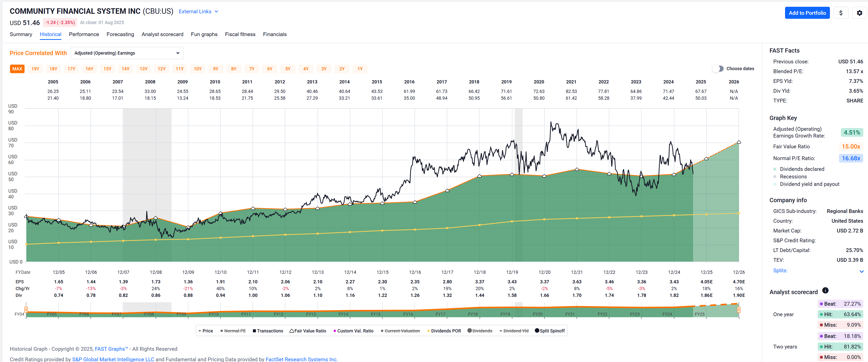The width and height of the screenshot is (868, 362).
Task: Open the FAST Graphs copyright link
Action: click(111, 349)
